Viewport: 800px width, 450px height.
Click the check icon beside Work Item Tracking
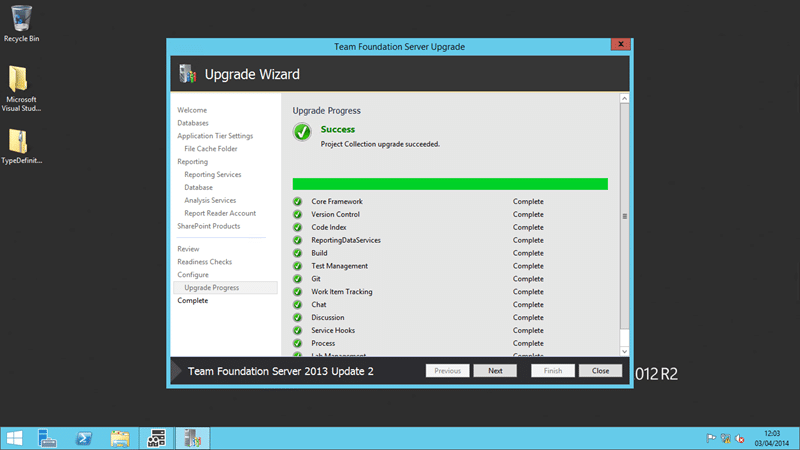(297, 292)
